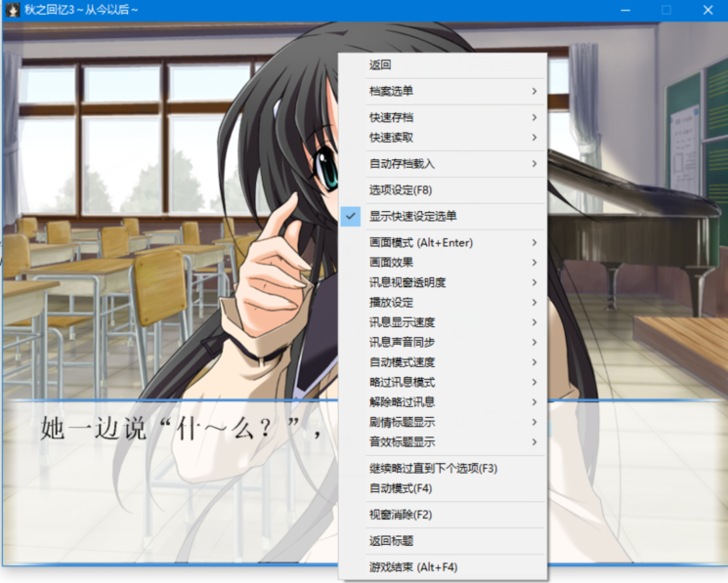Image resolution: width=728 pixels, height=583 pixels.
Task: Open the 剧情标题显示 submenu
Action: tap(443, 422)
